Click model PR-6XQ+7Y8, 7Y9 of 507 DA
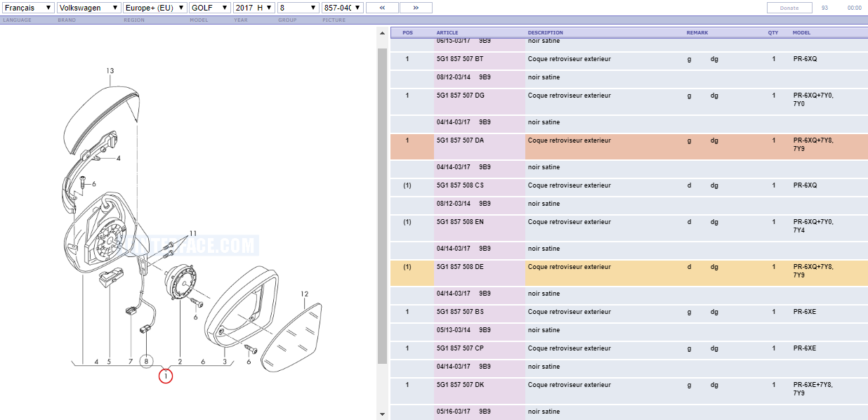868x420 pixels. point(814,145)
